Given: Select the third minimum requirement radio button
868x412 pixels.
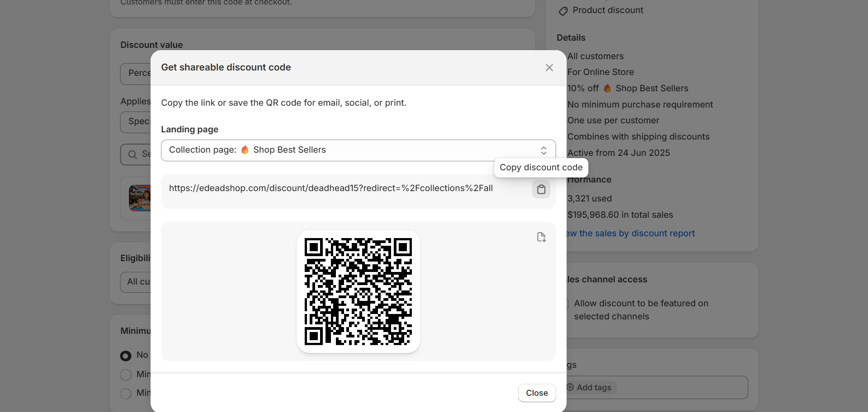Looking at the screenshot, I should pos(126,394).
